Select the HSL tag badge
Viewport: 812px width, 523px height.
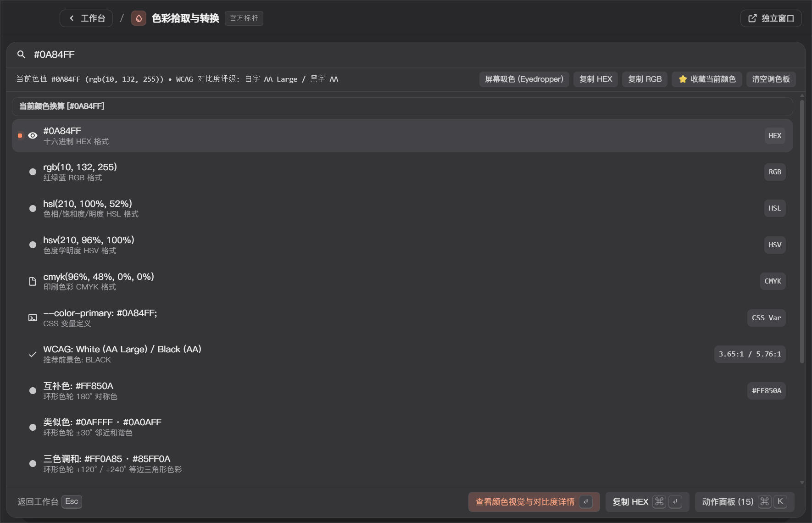click(775, 208)
